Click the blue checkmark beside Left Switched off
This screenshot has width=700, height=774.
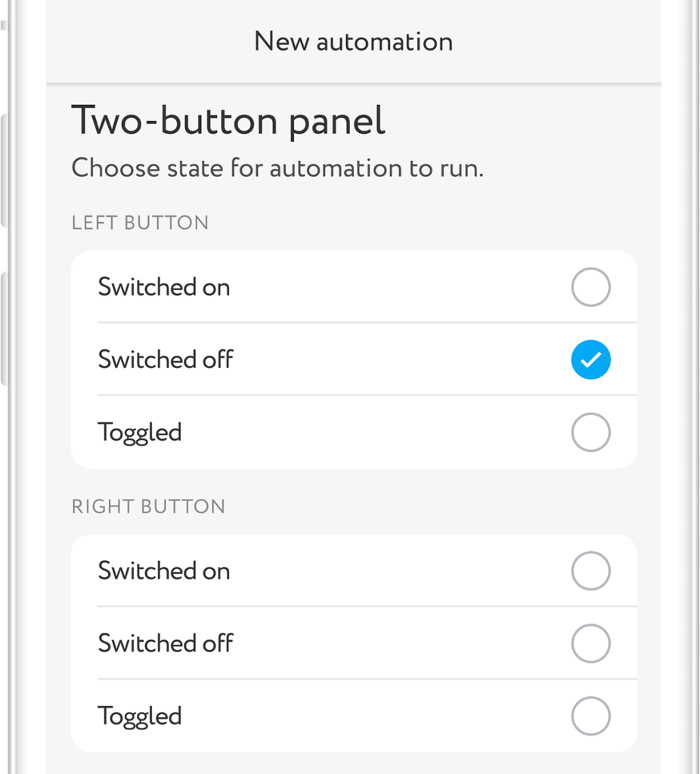tap(590, 361)
